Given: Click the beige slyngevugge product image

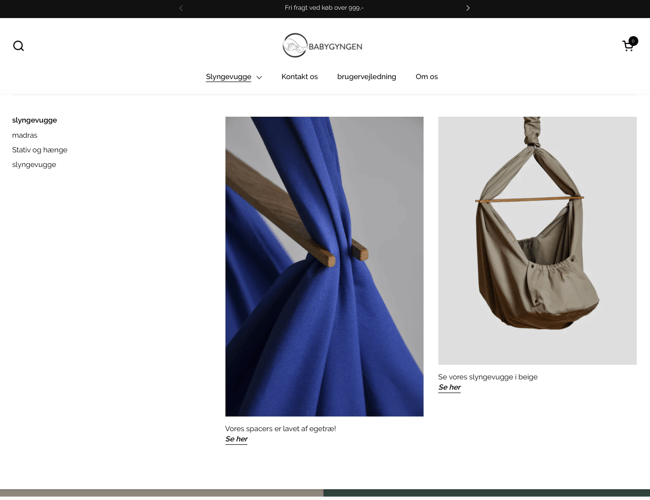Looking at the screenshot, I should (537, 240).
